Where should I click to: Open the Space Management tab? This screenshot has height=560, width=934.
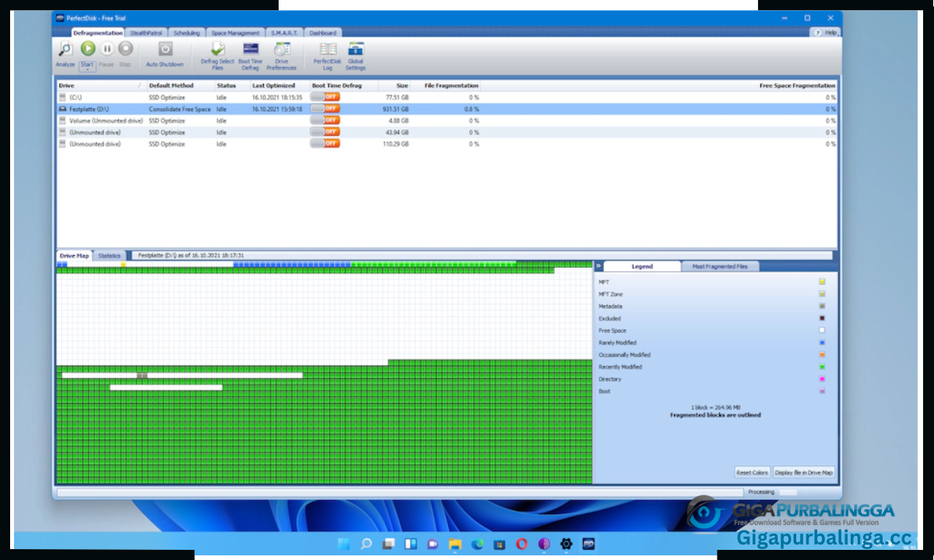(236, 33)
